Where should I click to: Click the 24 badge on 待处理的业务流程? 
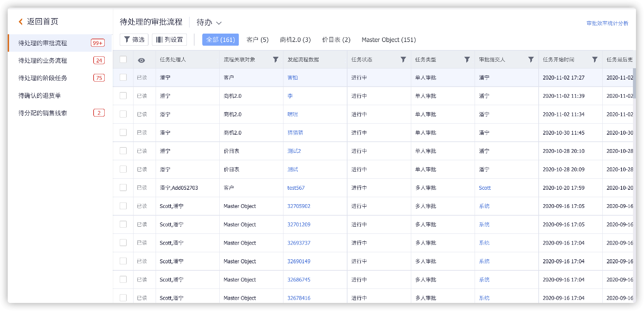coord(99,60)
